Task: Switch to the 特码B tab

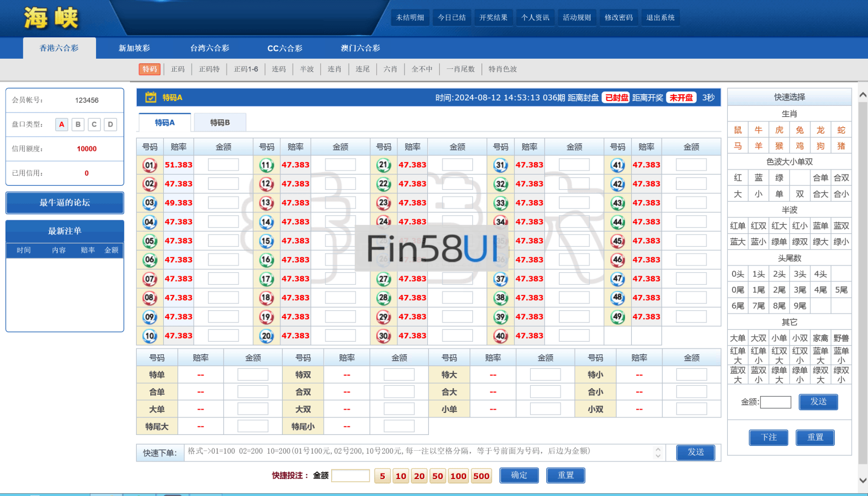Action: click(220, 123)
